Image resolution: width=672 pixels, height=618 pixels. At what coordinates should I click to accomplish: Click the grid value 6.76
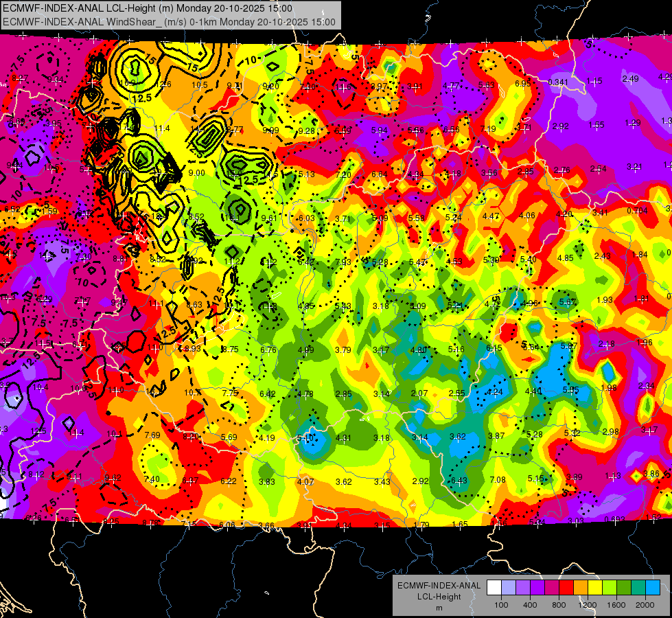pos(268,350)
